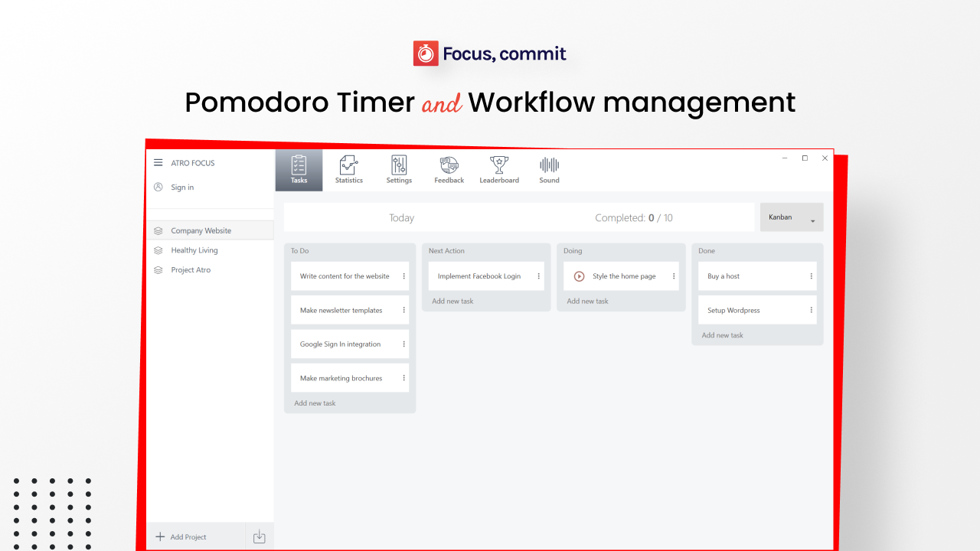This screenshot has width=980, height=551.
Task: Click the Focus, commit logo icon
Action: [426, 54]
